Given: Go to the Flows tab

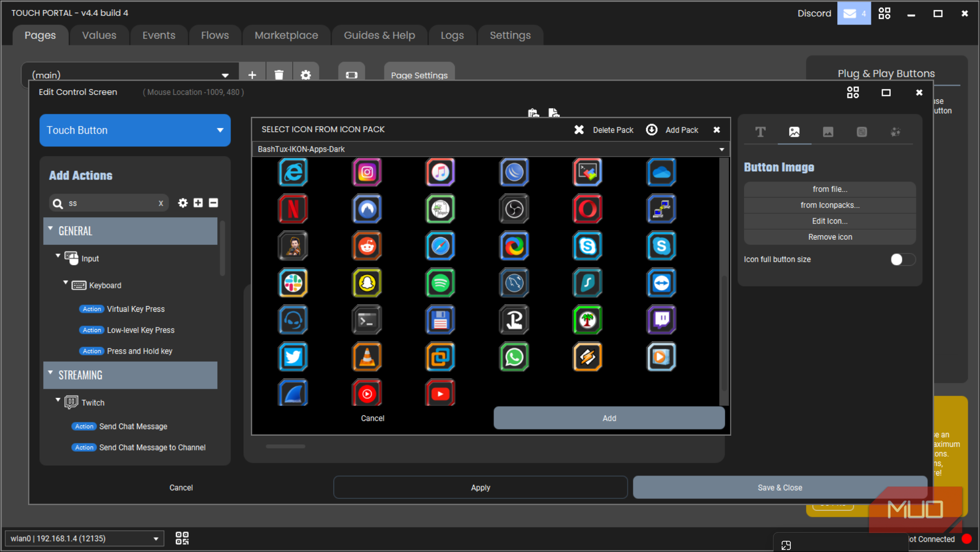Looking at the screenshot, I should (215, 35).
